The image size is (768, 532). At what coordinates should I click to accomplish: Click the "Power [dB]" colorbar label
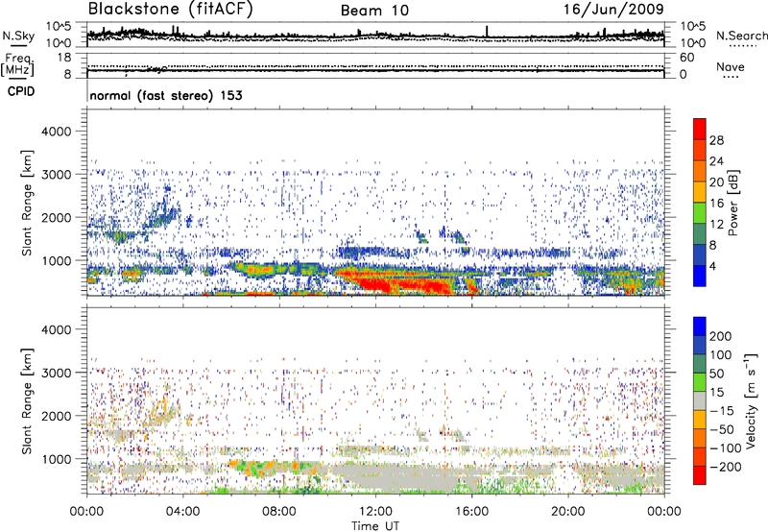[732, 203]
